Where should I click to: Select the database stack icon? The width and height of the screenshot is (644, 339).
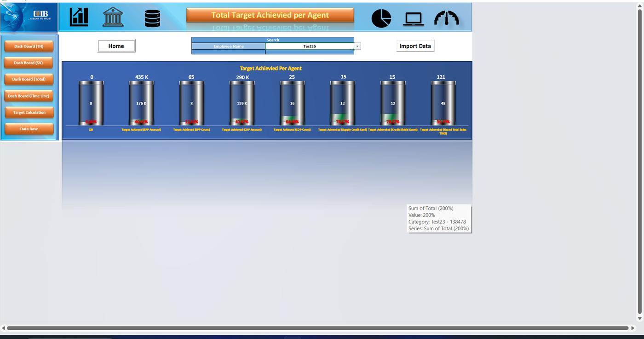pyautogui.click(x=152, y=18)
